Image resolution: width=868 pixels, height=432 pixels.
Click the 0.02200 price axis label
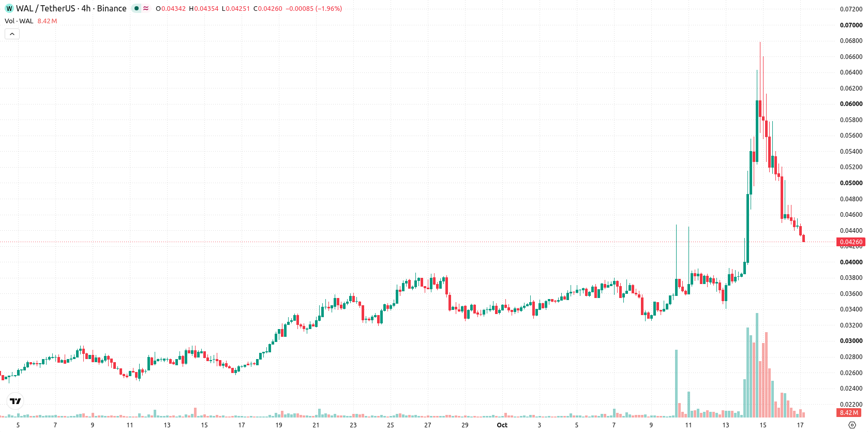(851, 404)
